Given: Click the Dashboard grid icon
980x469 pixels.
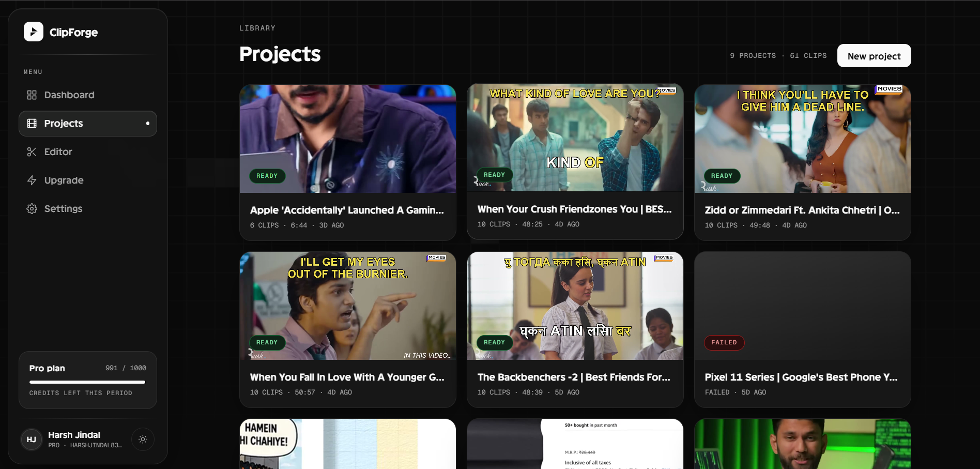Looking at the screenshot, I should pos(32,95).
